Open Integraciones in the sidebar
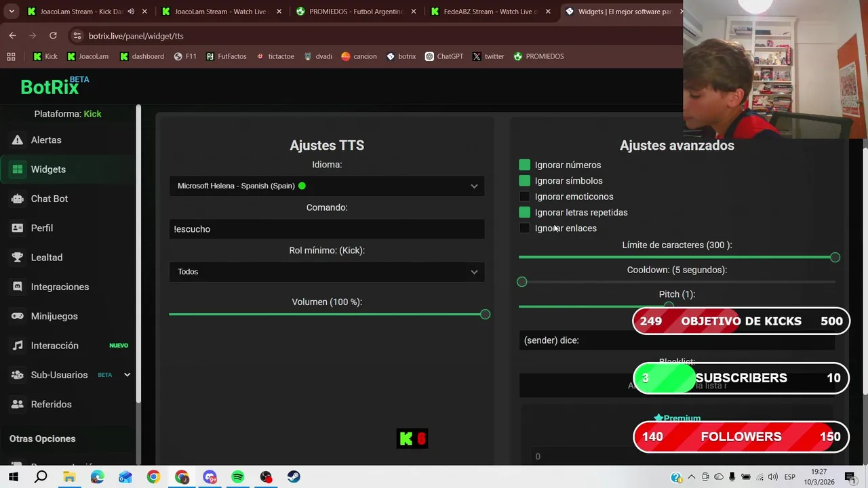Image resolution: width=868 pixels, height=488 pixels. click(x=60, y=287)
